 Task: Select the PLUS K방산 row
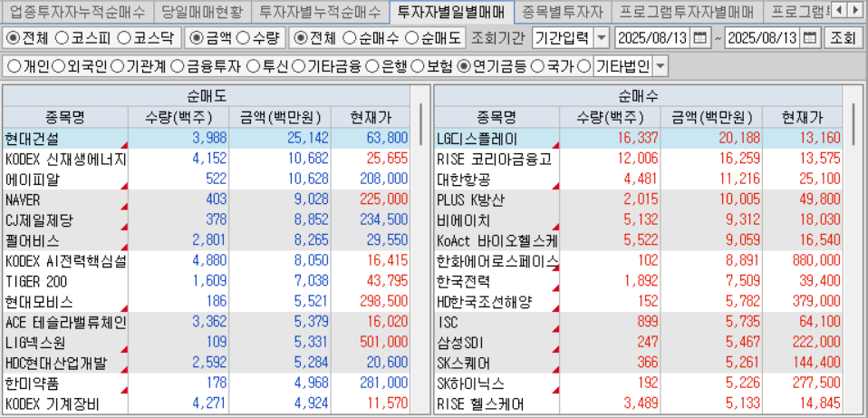(x=638, y=199)
